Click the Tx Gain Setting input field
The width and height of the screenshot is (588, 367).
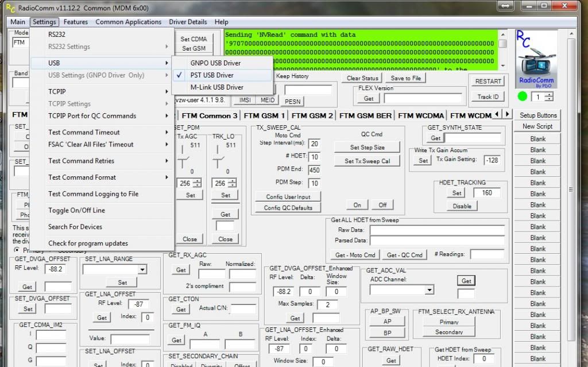click(x=492, y=160)
